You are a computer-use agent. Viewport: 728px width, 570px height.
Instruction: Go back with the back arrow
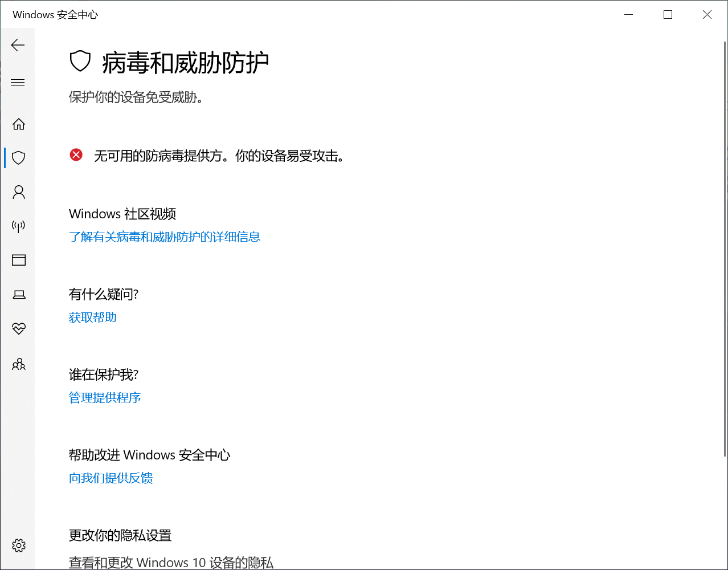click(x=18, y=45)
